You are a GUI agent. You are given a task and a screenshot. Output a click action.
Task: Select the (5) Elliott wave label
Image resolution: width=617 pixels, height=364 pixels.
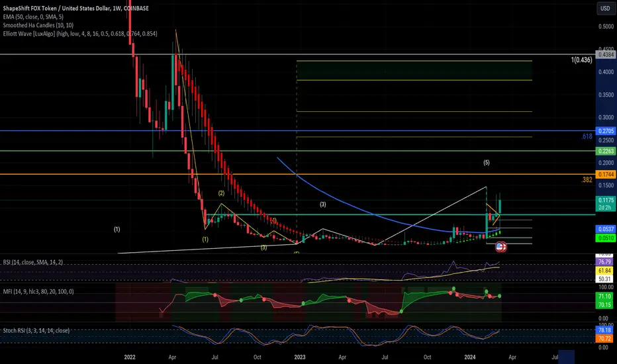tap(487, 163)
